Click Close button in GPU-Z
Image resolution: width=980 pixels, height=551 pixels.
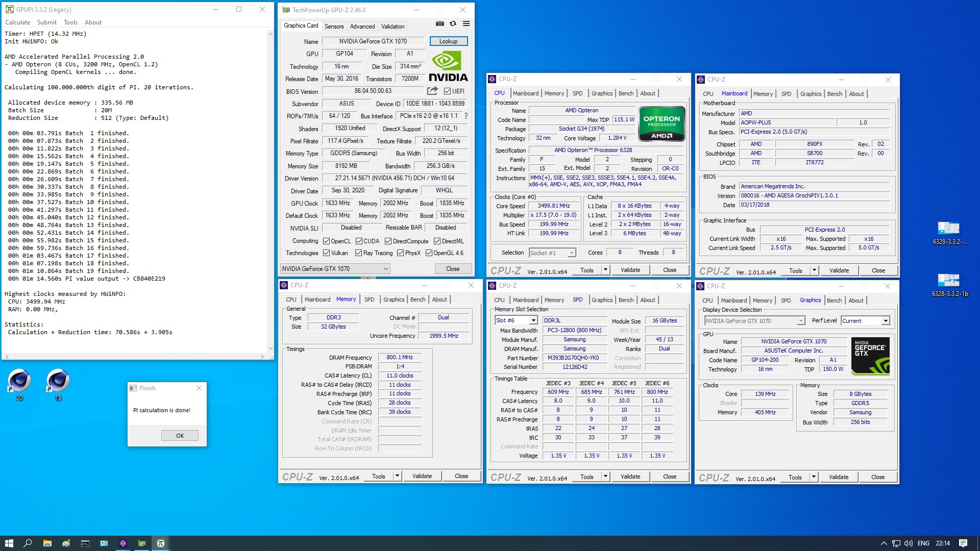[x=452, y=269]
